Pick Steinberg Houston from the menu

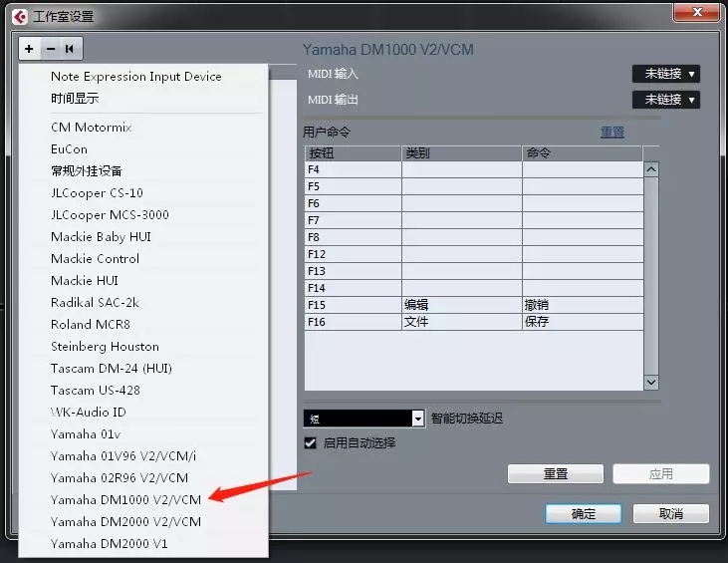pos(105,346)
